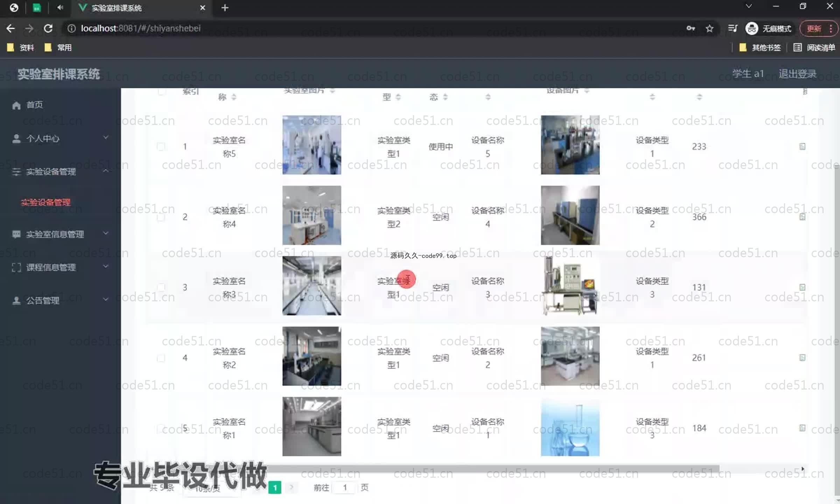Open the saved passwords key icon
This screenshot has width=840, height=504.
pos(691,28)
